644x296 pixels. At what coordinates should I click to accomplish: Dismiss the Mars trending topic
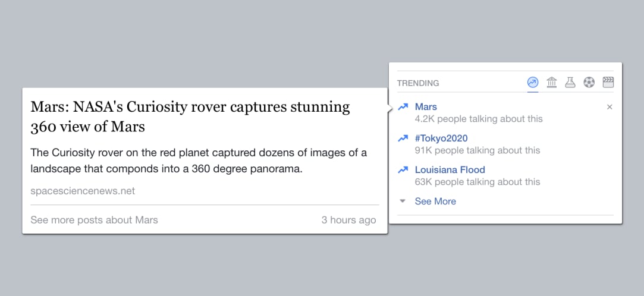coord(610,107)
